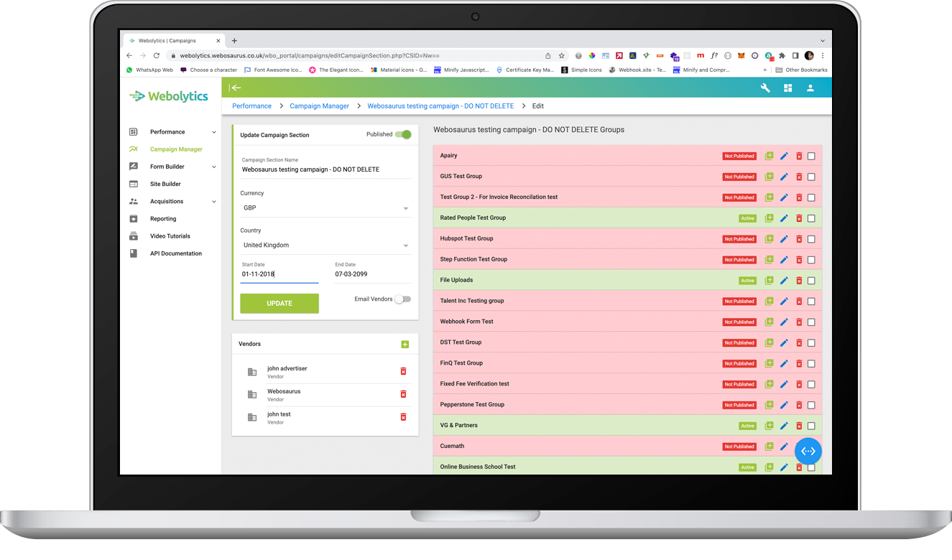Image resolution: width=952 pixels, height=560 pixels.
Task: Click the green UPDATE button
Action: (x=279, y=303)
